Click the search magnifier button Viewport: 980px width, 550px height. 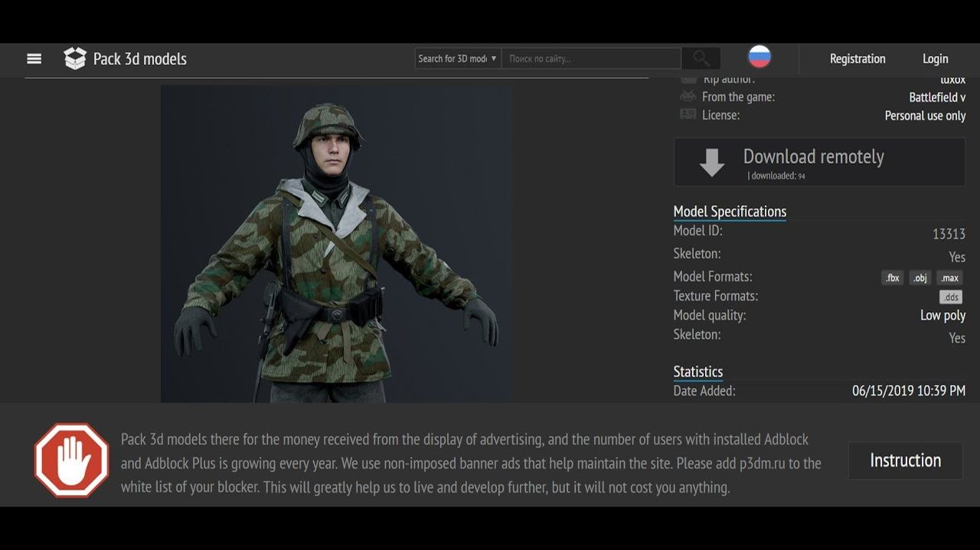701,59
